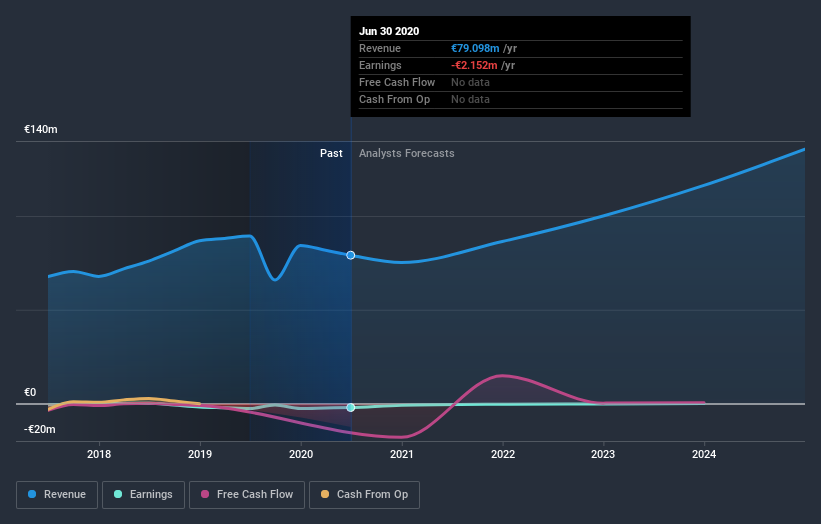Image resolution: width=821 pixels, height=524 pixels.
Task: Click the tooltip date Jun 30 2020
Action: point(389,31)
